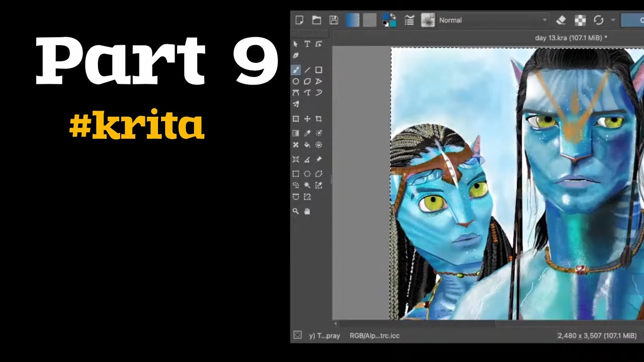Screen dimensions: 644x362
Task: Select the Gradient tool
Action: (296, 133)
